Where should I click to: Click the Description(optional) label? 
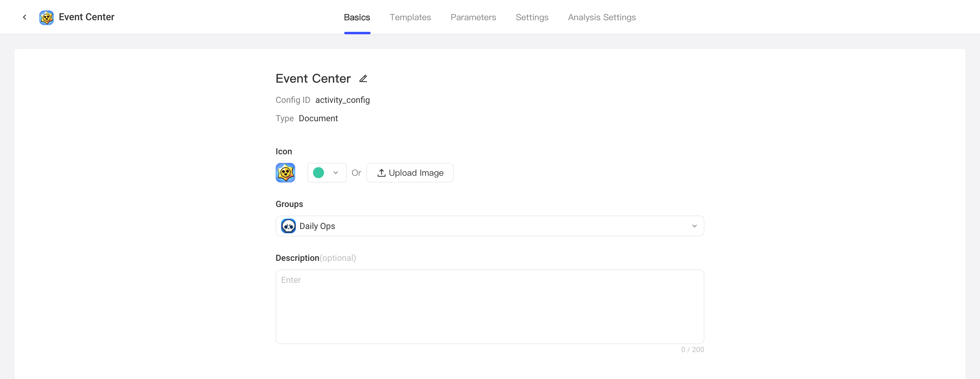[316, 258]
